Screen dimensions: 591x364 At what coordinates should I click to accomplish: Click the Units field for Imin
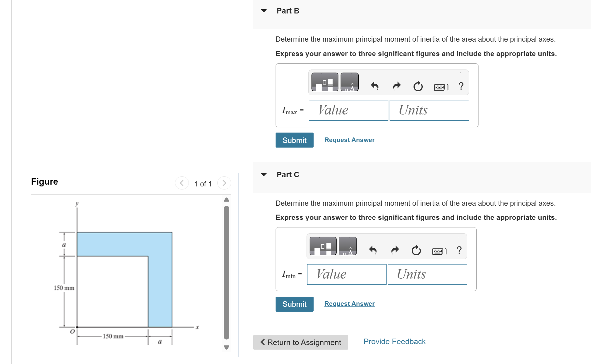pos(427,274)
